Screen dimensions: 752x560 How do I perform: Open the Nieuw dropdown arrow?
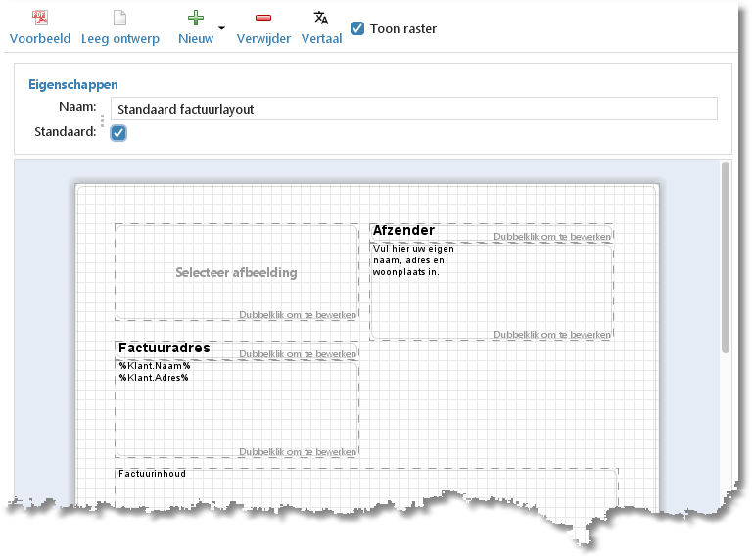point(221,28)
